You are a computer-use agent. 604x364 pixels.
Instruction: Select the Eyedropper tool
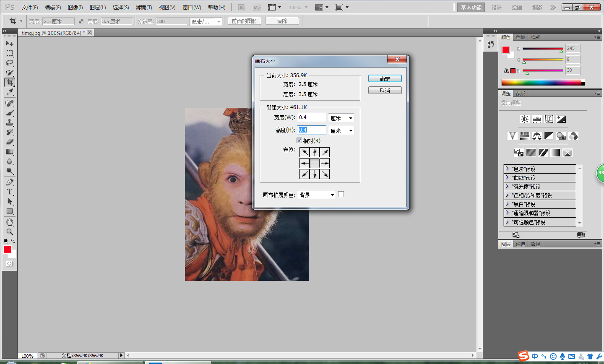coord(10,92)
